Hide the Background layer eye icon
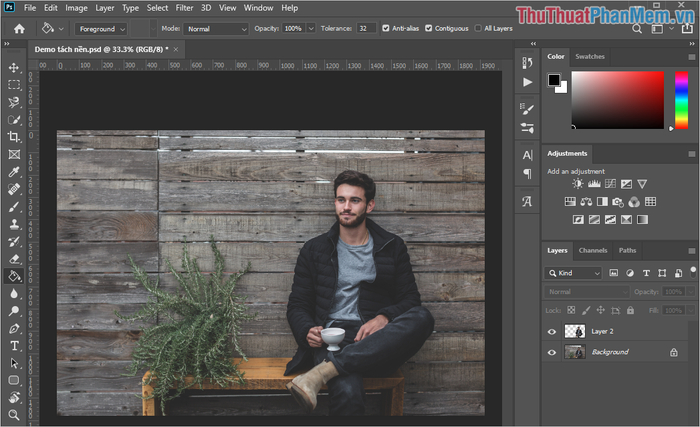The image size is (700, 427). pyautogui.click(x=552, y=352)
